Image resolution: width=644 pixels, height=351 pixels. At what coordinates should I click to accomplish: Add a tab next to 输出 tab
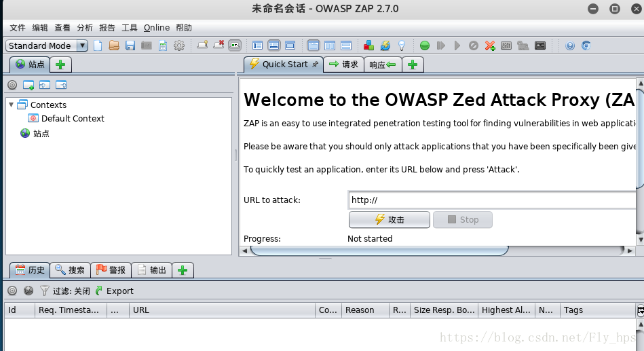point(183,270)
